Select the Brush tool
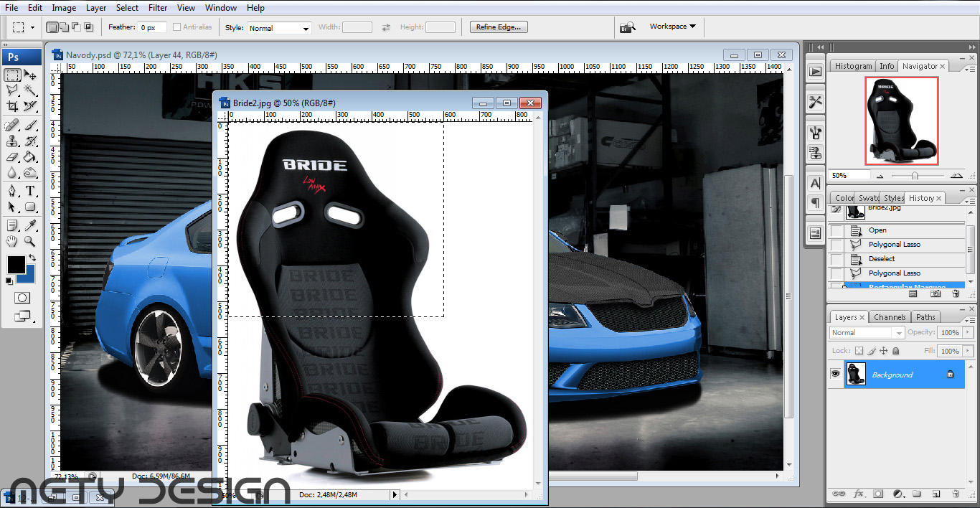980x508 pixels. coord(30,125)
